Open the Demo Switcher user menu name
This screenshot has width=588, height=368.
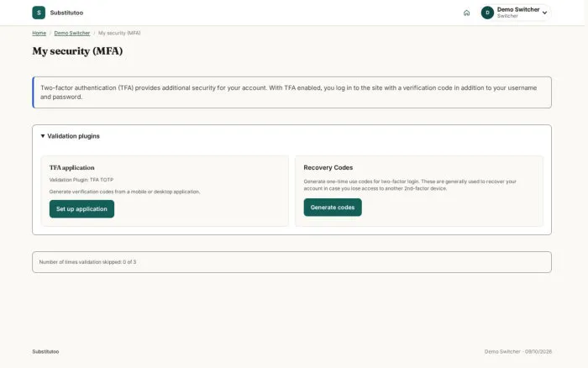(518, 9)
